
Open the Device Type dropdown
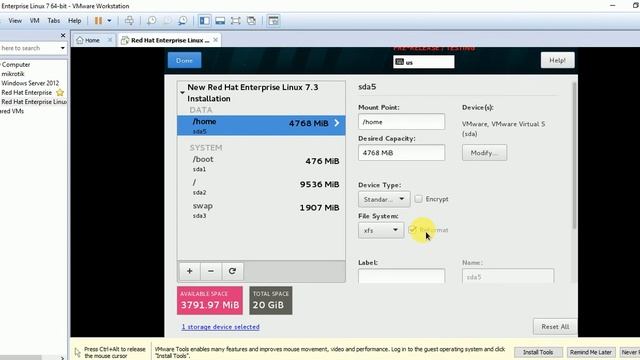click(x=384, y=199)
